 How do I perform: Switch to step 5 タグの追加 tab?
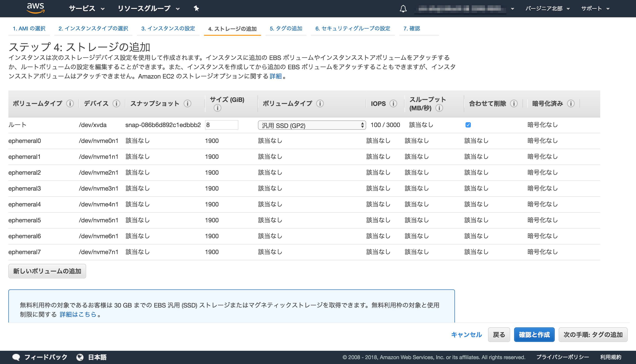(286, 28)
